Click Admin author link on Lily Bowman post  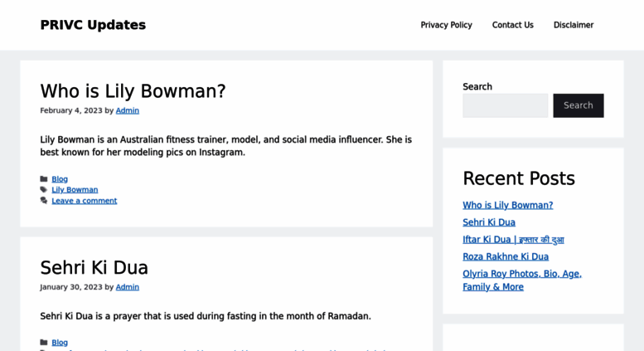tap(128, 110)
